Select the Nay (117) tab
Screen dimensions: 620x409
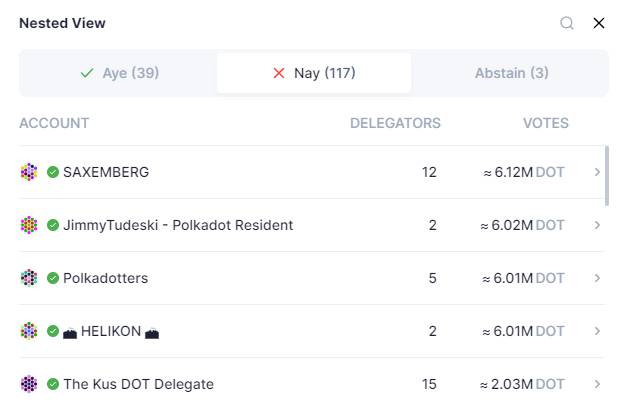pos(314,73)
